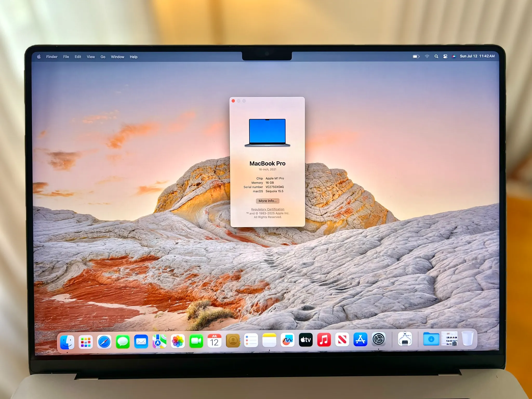Open the Apple menu
532x399 pixels.
point(39,57)
